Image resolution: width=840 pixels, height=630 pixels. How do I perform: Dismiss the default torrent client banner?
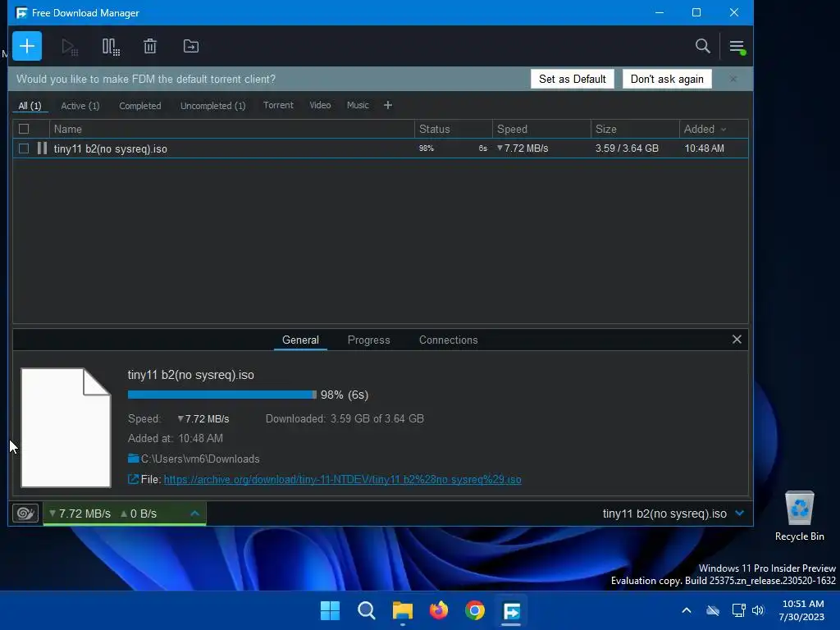pyautogui.click(x=733, y=79)
